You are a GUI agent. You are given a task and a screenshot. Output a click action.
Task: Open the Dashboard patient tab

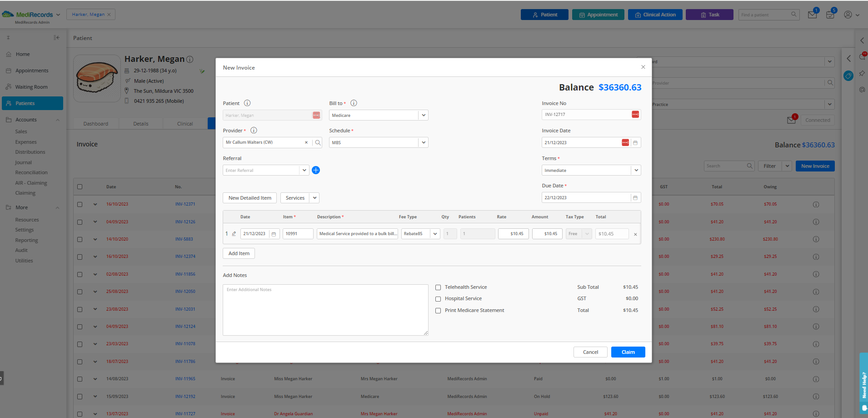click(x=96, y=124)
